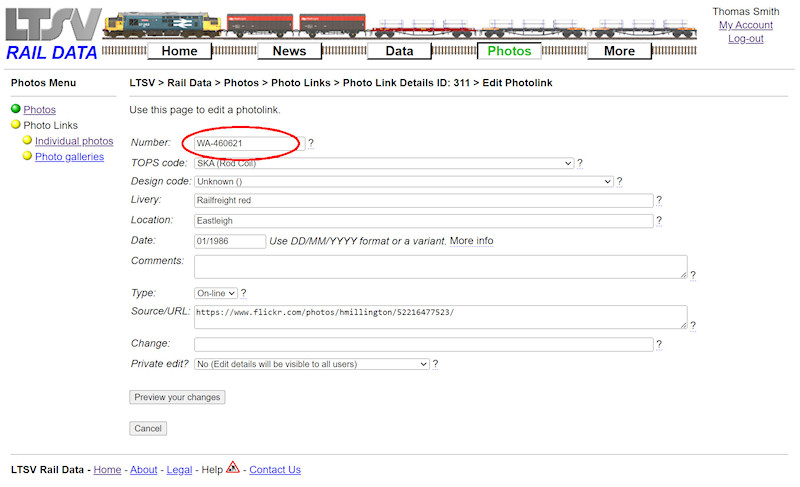Screen dimensions: 800x487
Task: Click the Number field with WA-460621
Action: [249, 143]
